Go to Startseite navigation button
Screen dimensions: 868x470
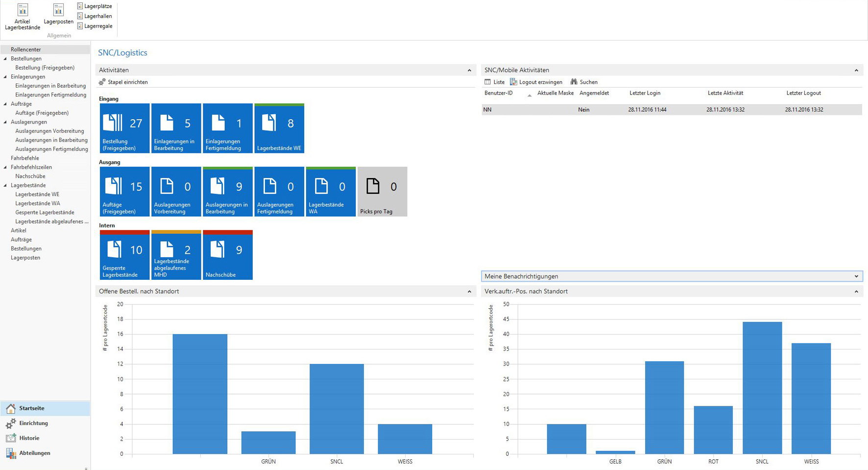(x=45, y=408)
